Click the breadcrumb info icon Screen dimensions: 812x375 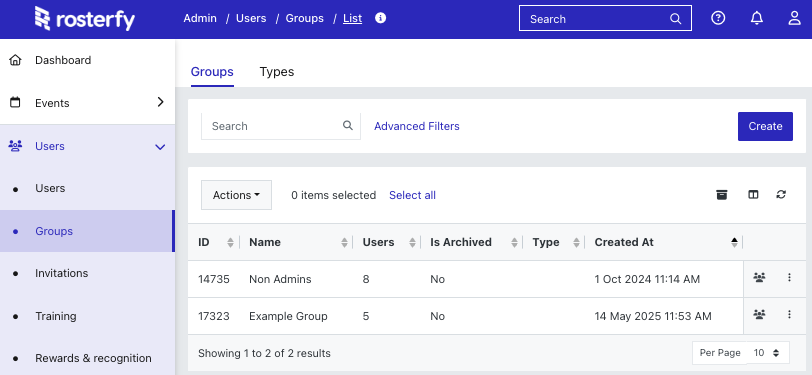[381, 18]
